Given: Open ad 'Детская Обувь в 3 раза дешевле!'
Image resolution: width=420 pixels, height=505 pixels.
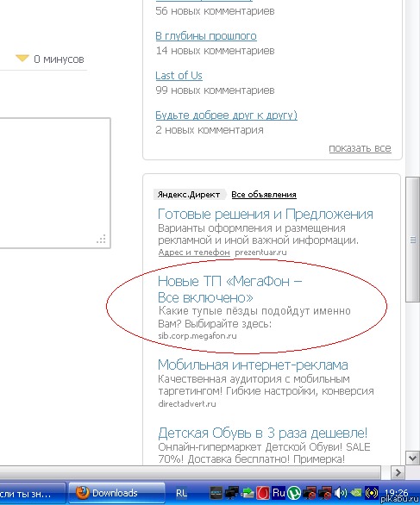Looking at the screenshot, I should point(262,433).
